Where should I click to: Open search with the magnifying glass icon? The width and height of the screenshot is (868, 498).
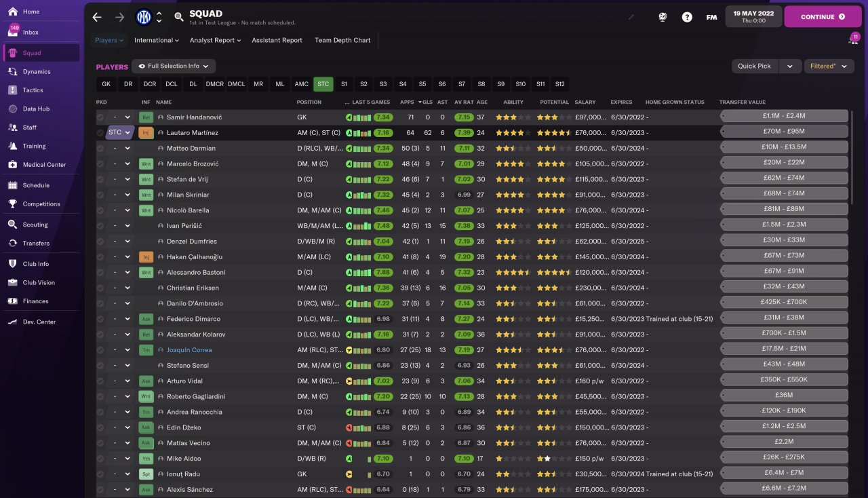pyautogui.click(x=178, y=17)
